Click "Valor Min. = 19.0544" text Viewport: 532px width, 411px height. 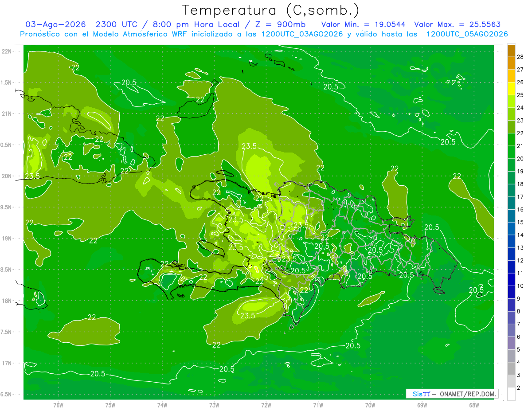pyautogui.click(x=363, y=24)
